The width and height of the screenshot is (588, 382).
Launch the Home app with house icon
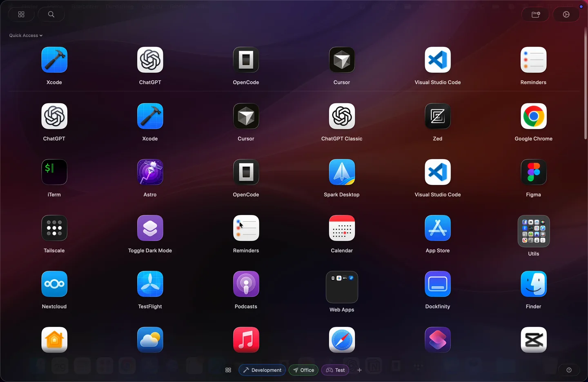click(54, 340)
